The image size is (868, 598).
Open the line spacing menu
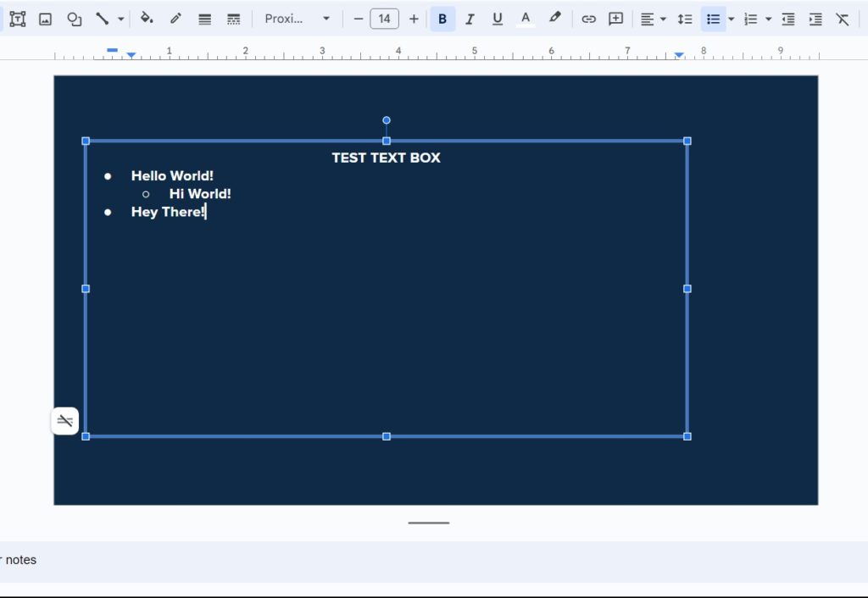coord(685,18)
